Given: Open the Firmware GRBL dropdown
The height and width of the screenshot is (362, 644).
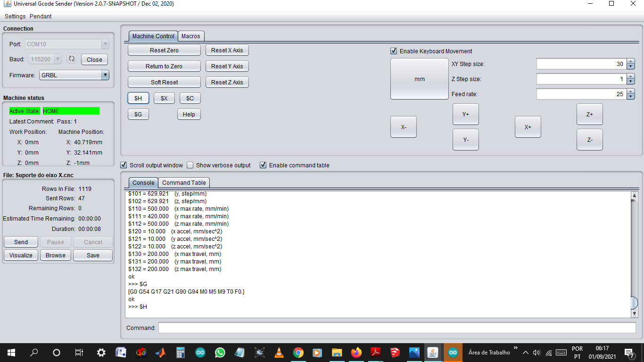Looking at the screenshot, I should click(105, 75).
